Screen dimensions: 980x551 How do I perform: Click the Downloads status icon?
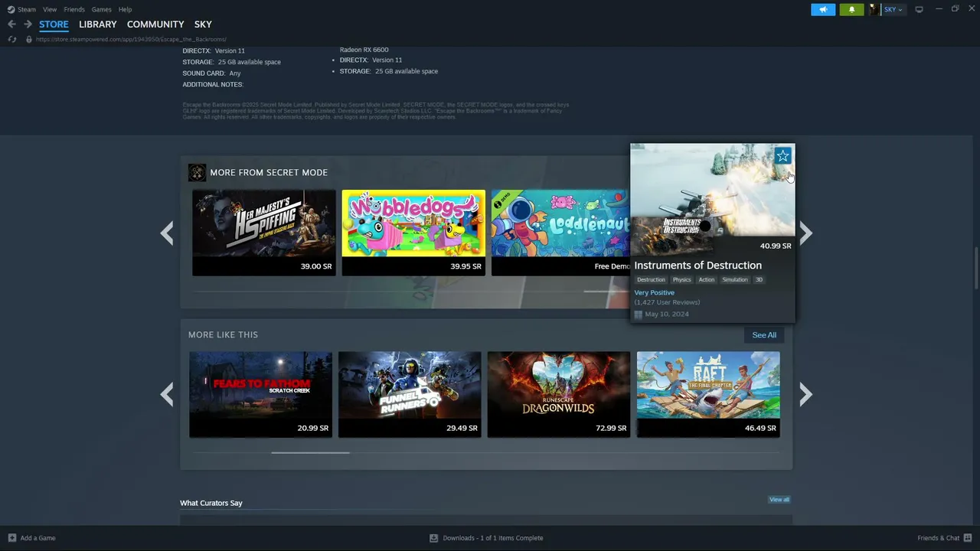tap(434, 538)
